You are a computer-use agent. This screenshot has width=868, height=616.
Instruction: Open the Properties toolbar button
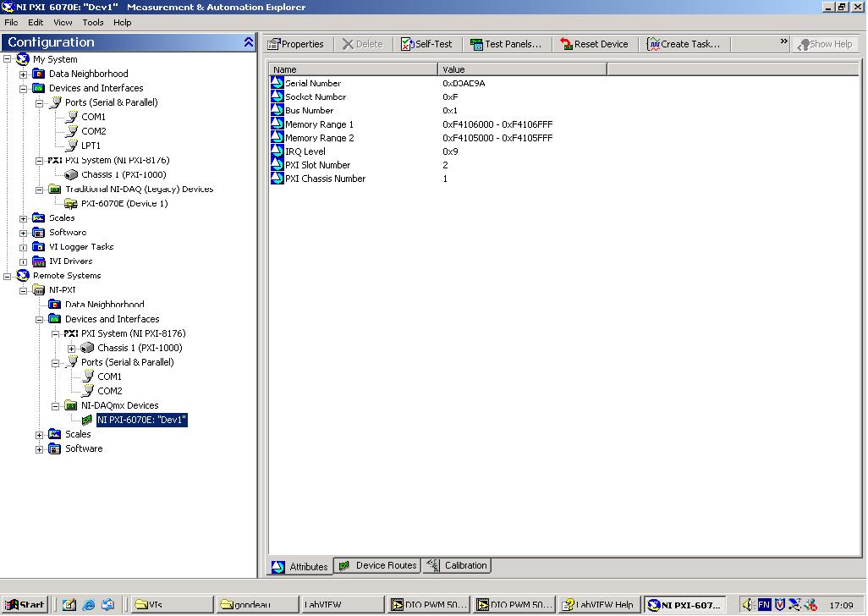(295, 44)
